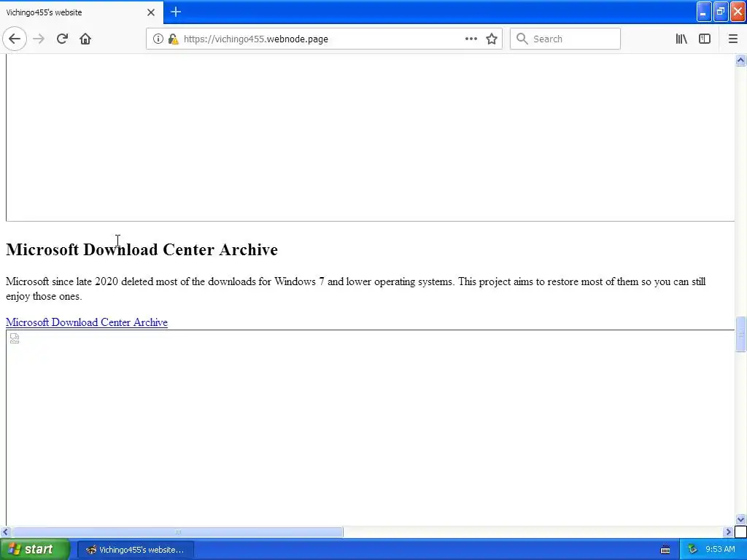Click the horizontal scrollbar left arrow
Image resolution: width=747 pixels, height=560 pixels.
(x=5, y=532)
